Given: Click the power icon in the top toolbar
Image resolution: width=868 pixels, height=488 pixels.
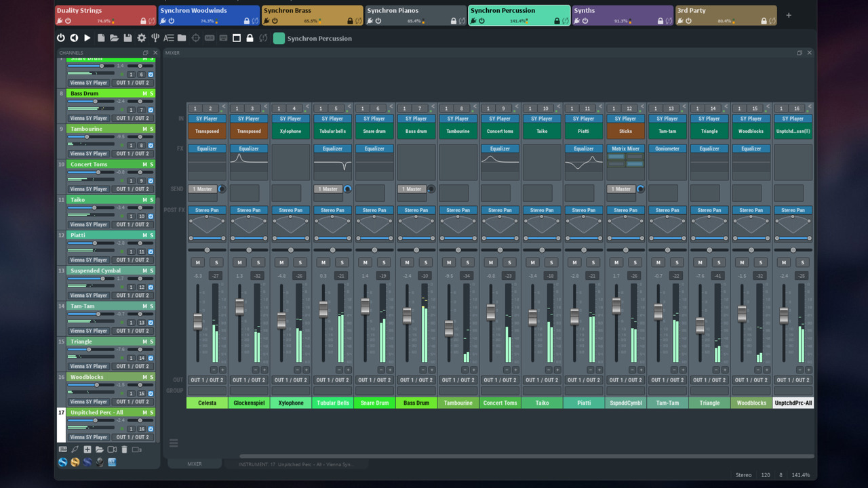Looking at the screenshot, I should click(60, 38).
